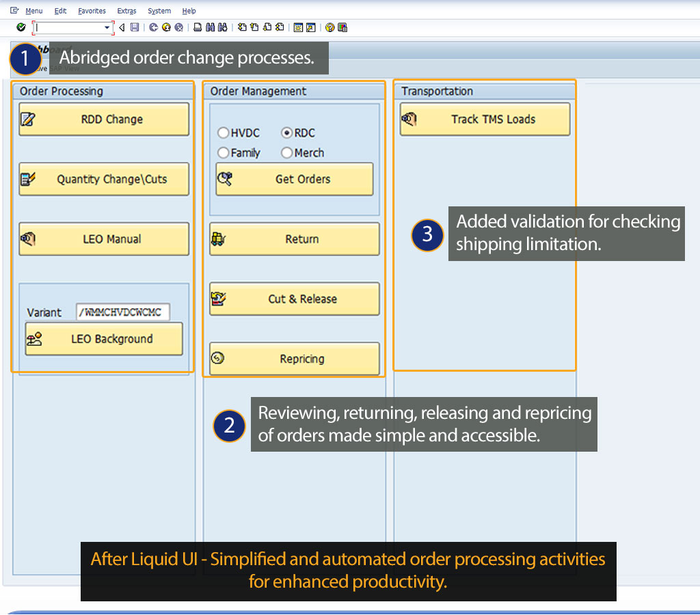Open the Extras menu
This screenshot has width=700, height=615.
[x=126, y=11]
